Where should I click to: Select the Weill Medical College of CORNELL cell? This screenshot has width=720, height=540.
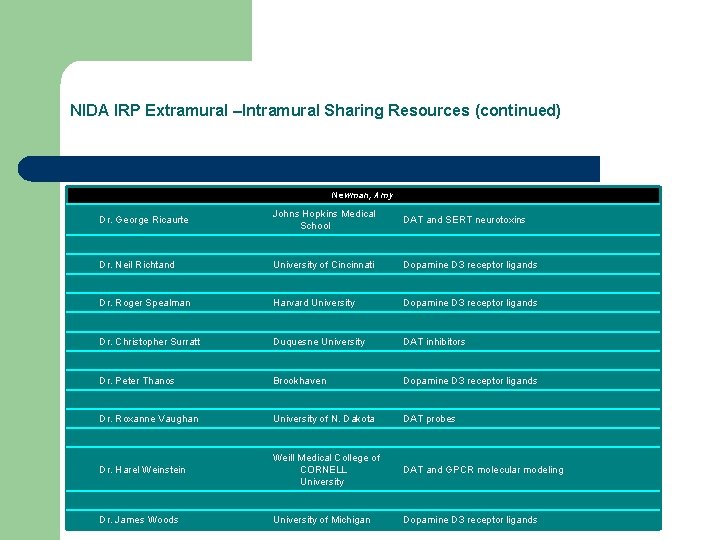point(326,470)
